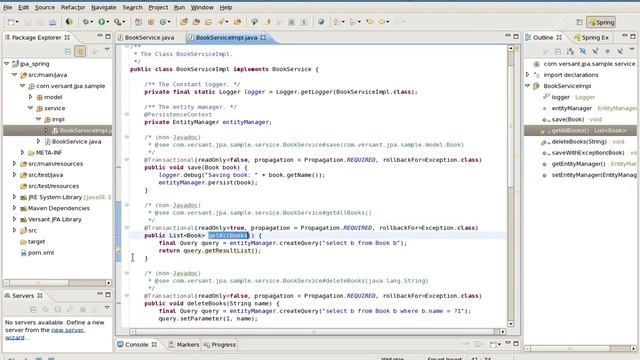Image resolution: width=640 pixels, height=360 pixels.
Task: Select save(Book) in Outline
Action: pos(567,120)
